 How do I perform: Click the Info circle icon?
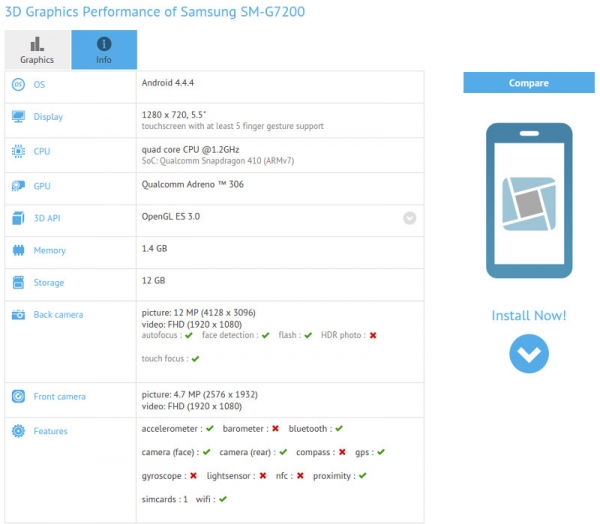tap(104, 44)
